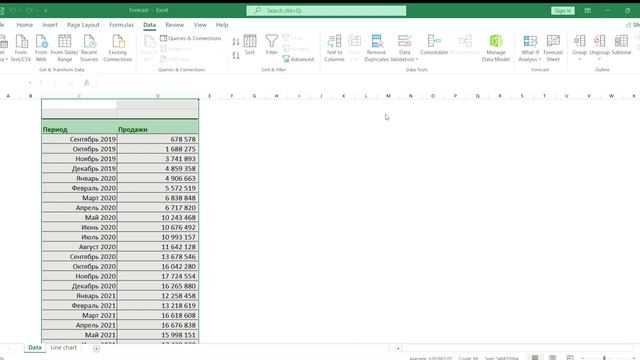Image resolution: width=640 pixels, height=360 pixels.
Task: Open the Review ribbon tab
Action: (x=175, y=25)
